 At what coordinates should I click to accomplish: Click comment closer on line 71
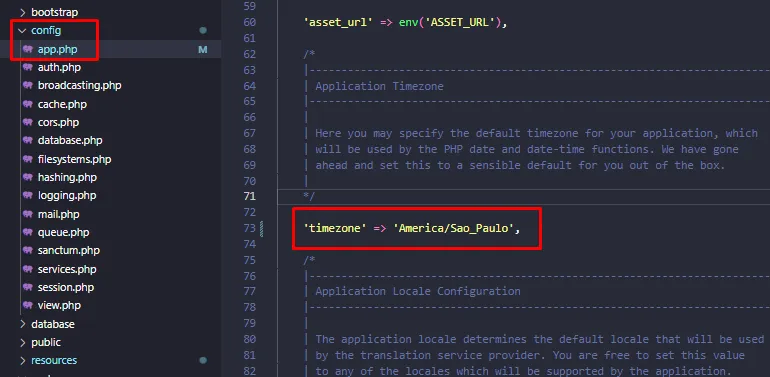click(309, 196)
